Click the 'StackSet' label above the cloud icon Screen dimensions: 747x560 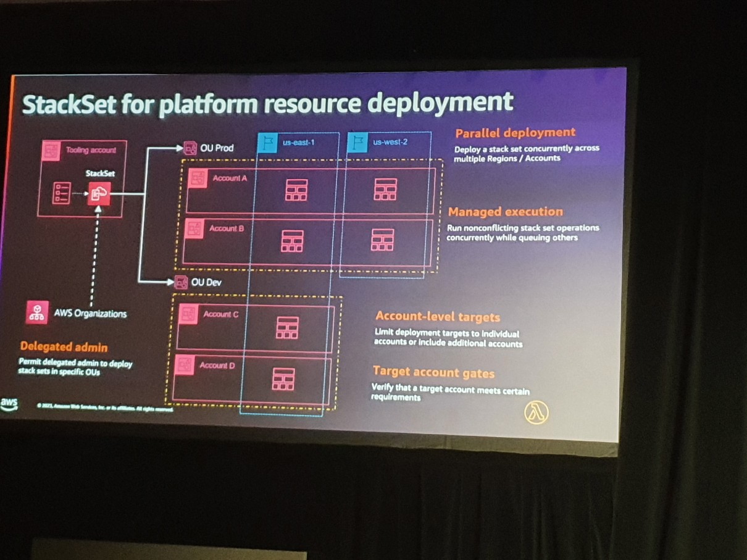100,173
